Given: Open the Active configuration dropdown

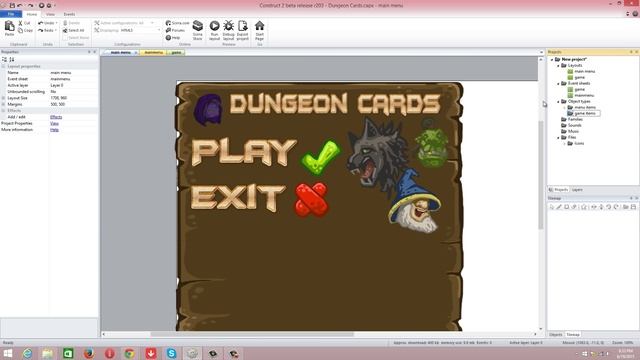Looking at the screenshot, I should (152, 23).
